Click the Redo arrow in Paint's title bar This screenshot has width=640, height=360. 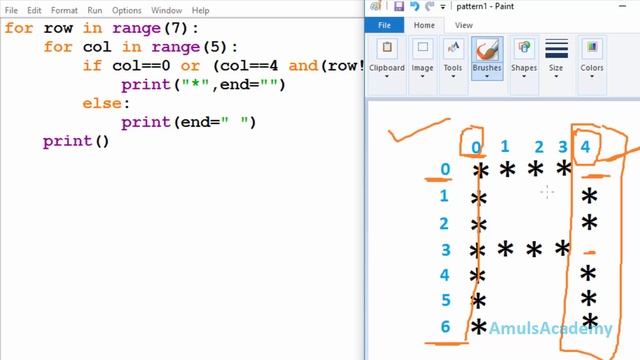[429, 6]
